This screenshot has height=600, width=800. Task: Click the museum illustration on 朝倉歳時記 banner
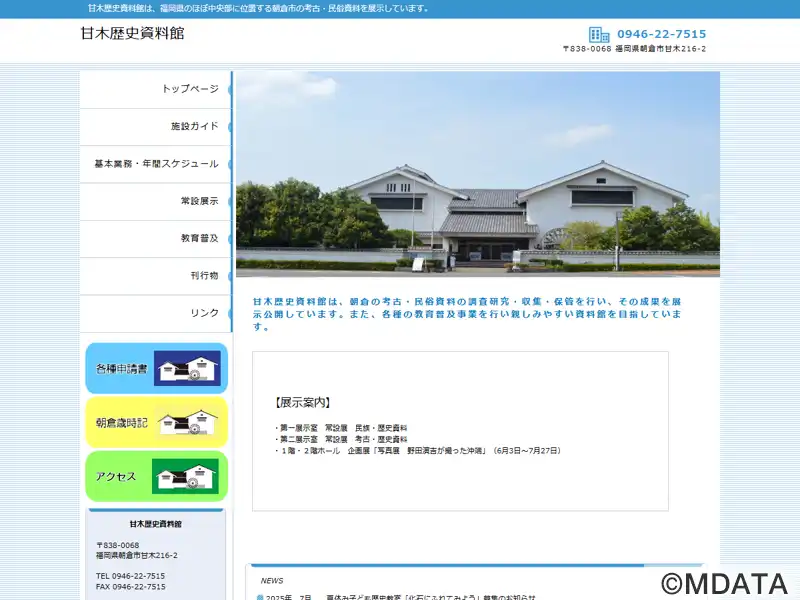(187, 422)
